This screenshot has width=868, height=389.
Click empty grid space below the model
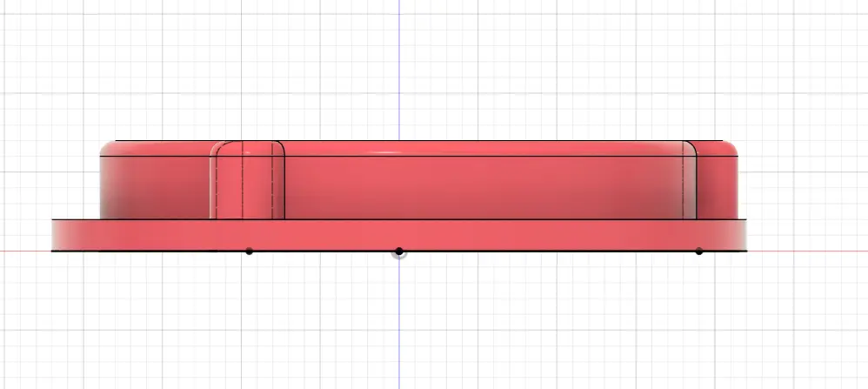pos(565,331)
